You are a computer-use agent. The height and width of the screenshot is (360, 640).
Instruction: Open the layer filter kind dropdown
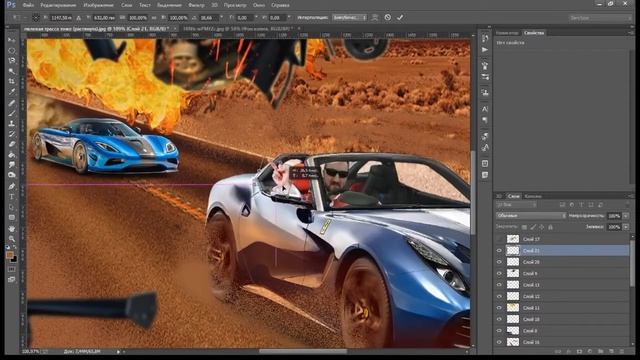click(516, 204)
